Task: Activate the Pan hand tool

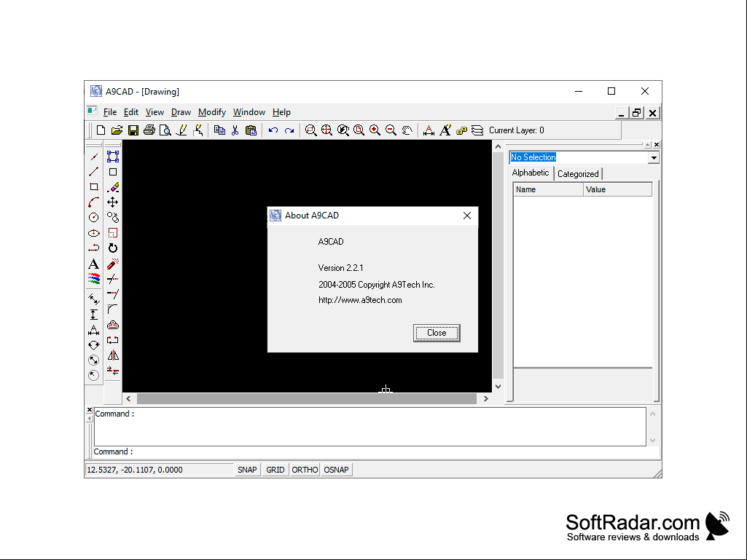Action: [407, 130]
